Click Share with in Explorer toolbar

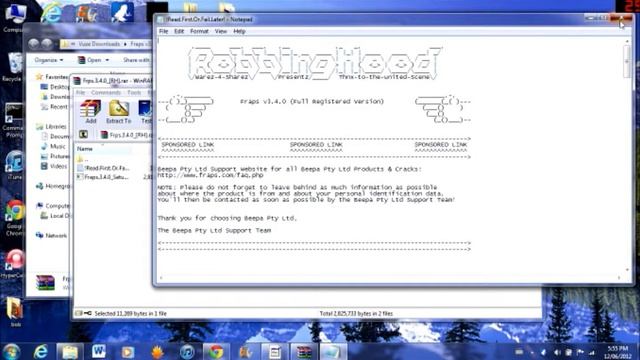[x=137, y=60]
